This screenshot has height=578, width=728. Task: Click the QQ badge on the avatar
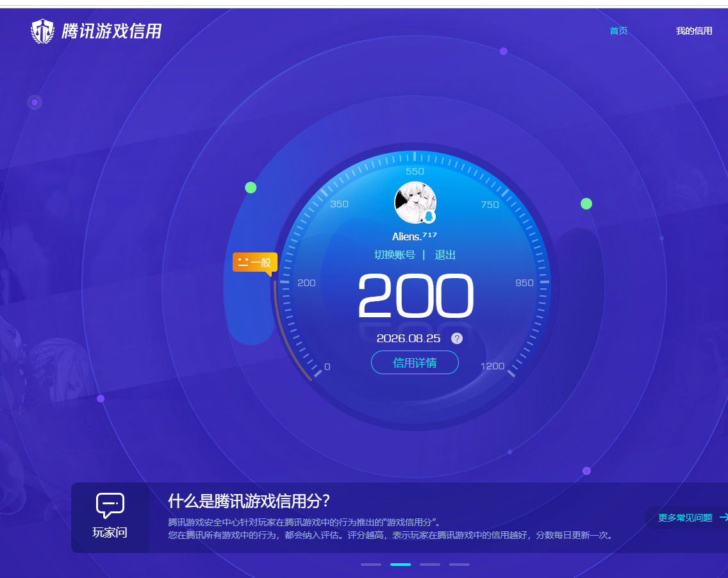(429, 217)
